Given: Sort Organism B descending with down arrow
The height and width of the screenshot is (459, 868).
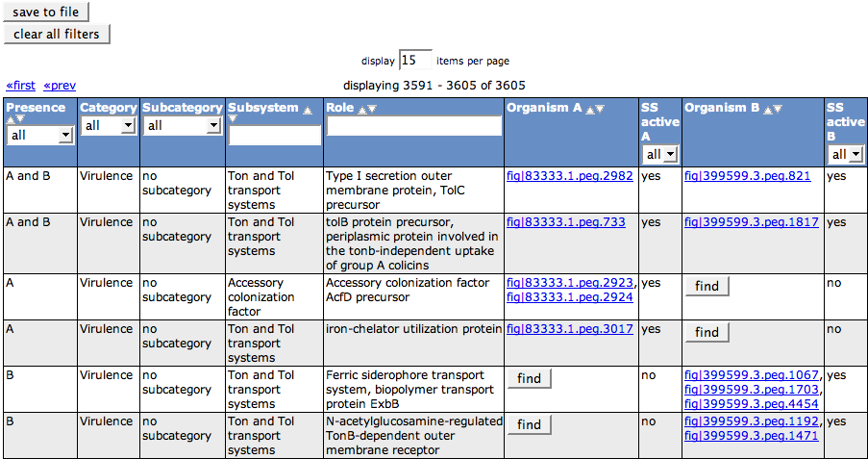Looking at the screenshot, I should point(778,110).
